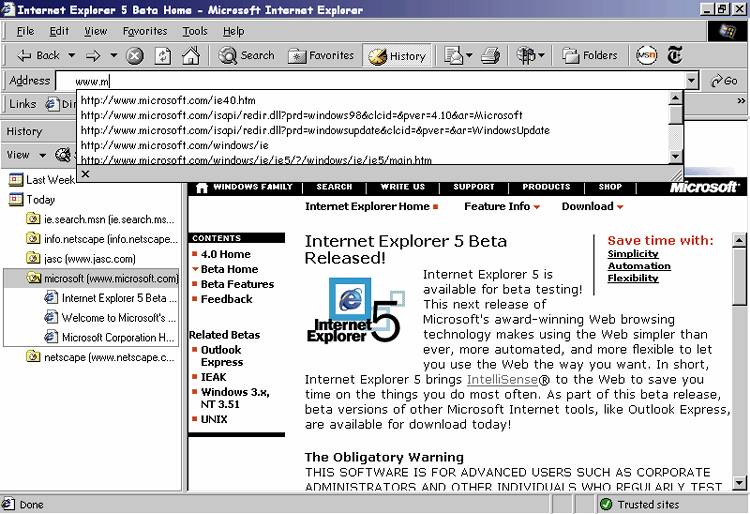Open the Help menu
The width and height of the screenshot is (750, 514).
coord(233,31)
